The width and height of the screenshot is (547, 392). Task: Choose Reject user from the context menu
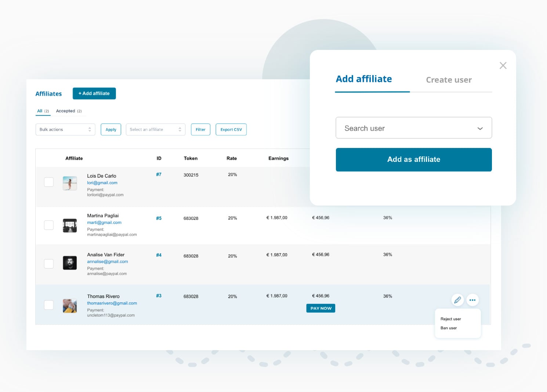(450, 319)
